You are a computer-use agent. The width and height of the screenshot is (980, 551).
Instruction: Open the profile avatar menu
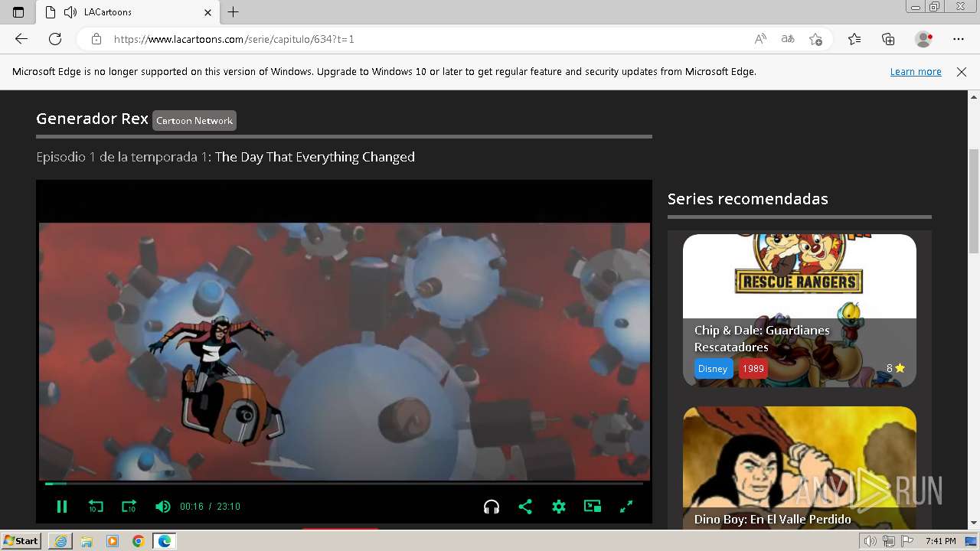pos(924,39)
